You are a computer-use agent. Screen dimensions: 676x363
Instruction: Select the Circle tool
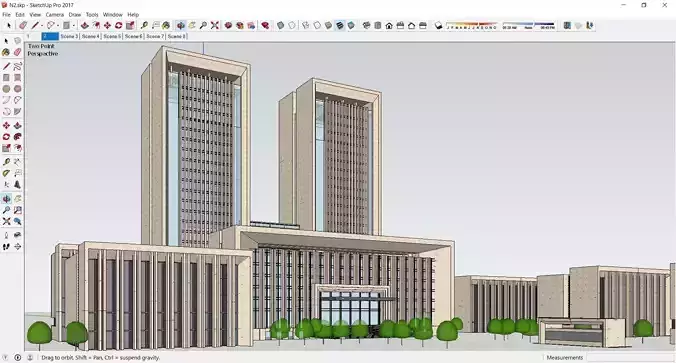6,89
